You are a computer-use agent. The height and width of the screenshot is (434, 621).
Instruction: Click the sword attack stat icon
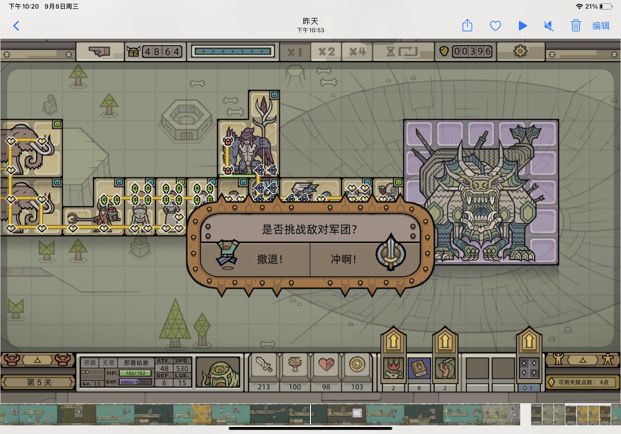tap(265, 364)
